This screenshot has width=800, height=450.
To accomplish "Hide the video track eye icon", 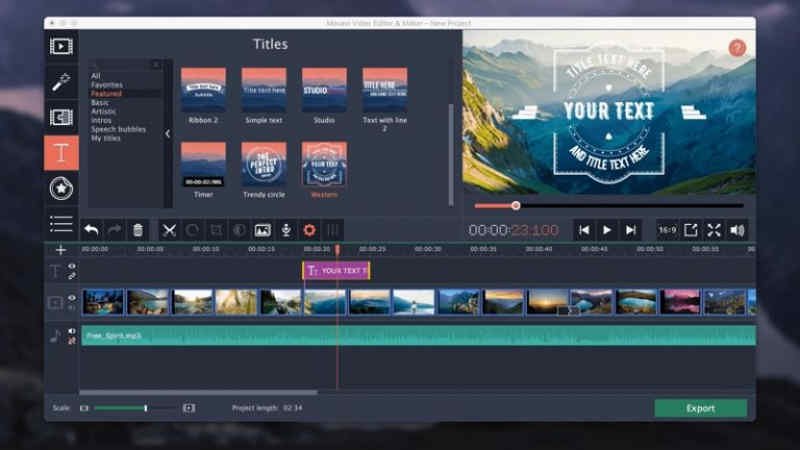I will click(x=72, y=298).
